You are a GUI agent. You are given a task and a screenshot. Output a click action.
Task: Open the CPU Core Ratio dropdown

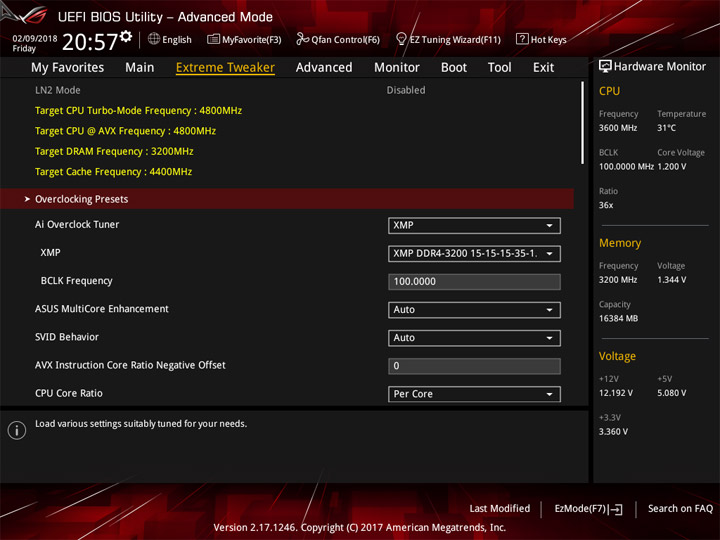coord(474,394)
